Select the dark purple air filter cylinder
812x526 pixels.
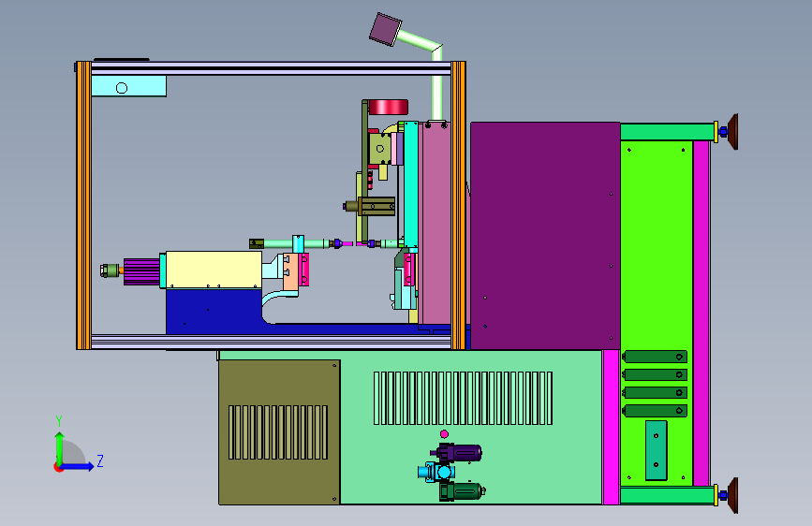tap(461, 452)
